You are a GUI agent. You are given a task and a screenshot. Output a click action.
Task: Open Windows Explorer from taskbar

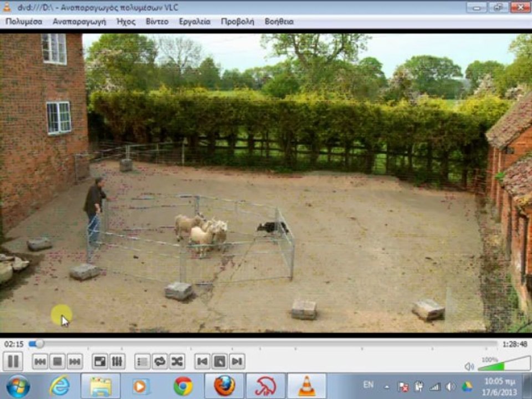[x=100, y=386]
